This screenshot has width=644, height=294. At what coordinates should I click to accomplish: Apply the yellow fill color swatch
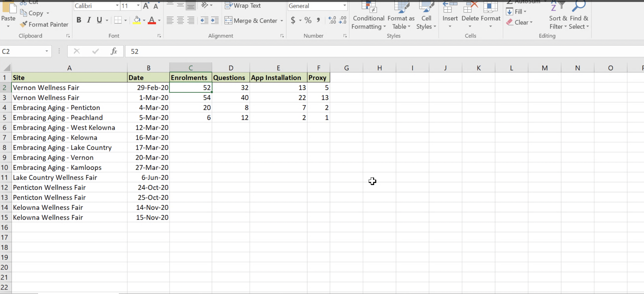[137, 20]
